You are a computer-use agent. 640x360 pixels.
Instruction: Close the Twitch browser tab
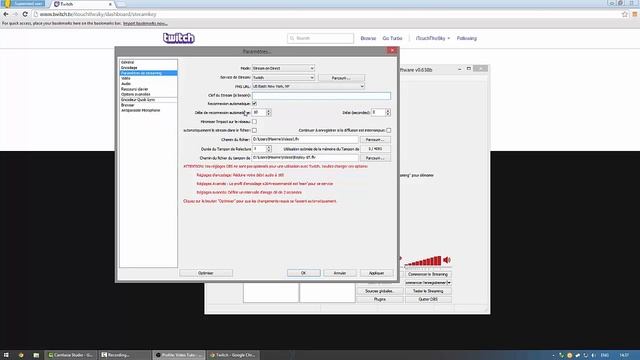coord(110,4)
